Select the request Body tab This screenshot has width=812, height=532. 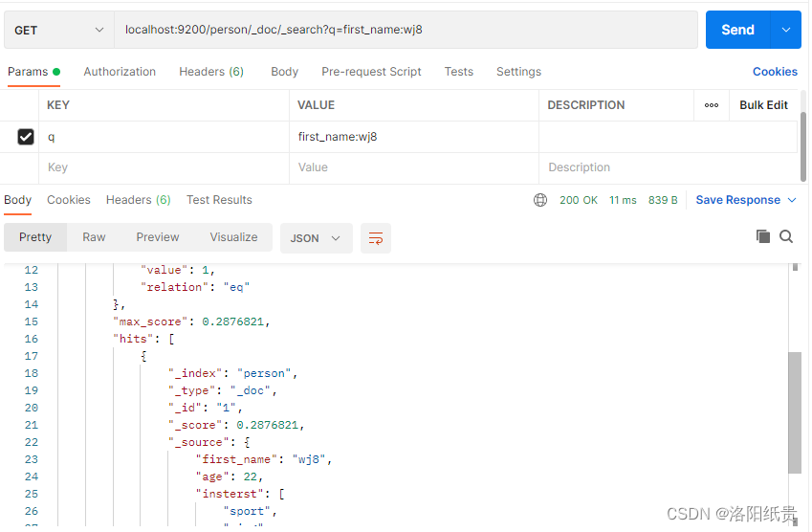click(284, 72)
